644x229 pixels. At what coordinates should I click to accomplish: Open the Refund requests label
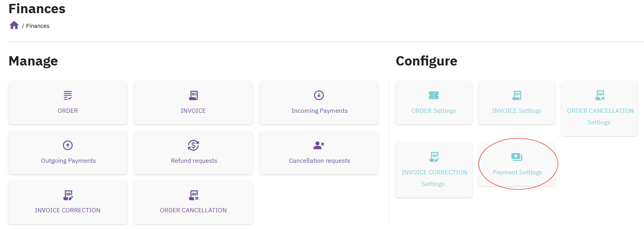[x=194, y=161]
